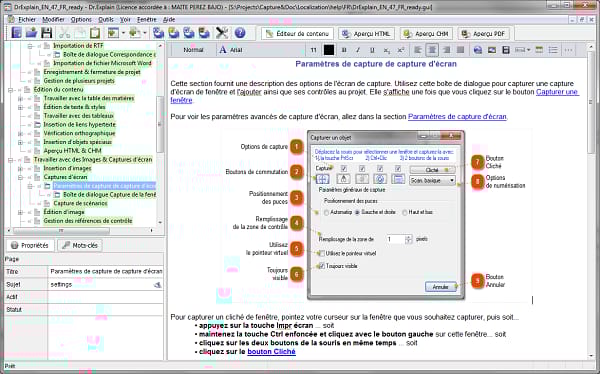600x374 pixels.
Task: Open the Outils menu
Action: point(106,20)
